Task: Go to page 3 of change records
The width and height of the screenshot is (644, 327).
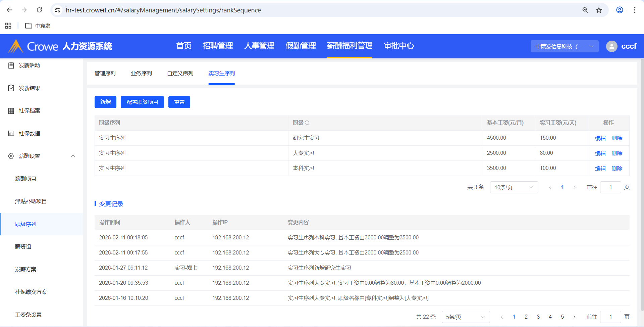Action: click(x=538, y=317)
